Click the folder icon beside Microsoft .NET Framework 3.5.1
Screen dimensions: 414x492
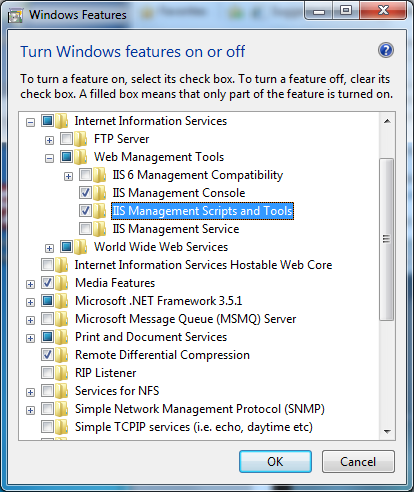(x=62, y=301)
